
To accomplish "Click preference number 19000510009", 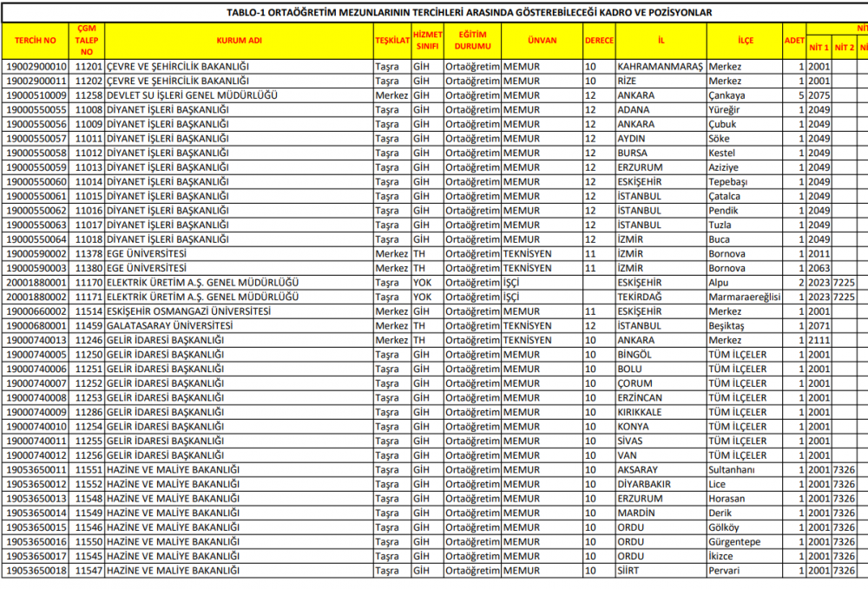I will [36, 95].
